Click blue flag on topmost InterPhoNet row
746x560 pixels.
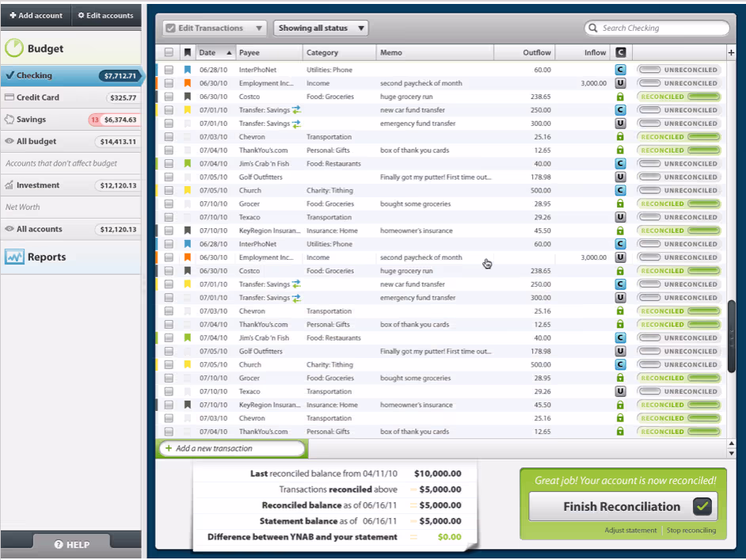click(188, 70)
